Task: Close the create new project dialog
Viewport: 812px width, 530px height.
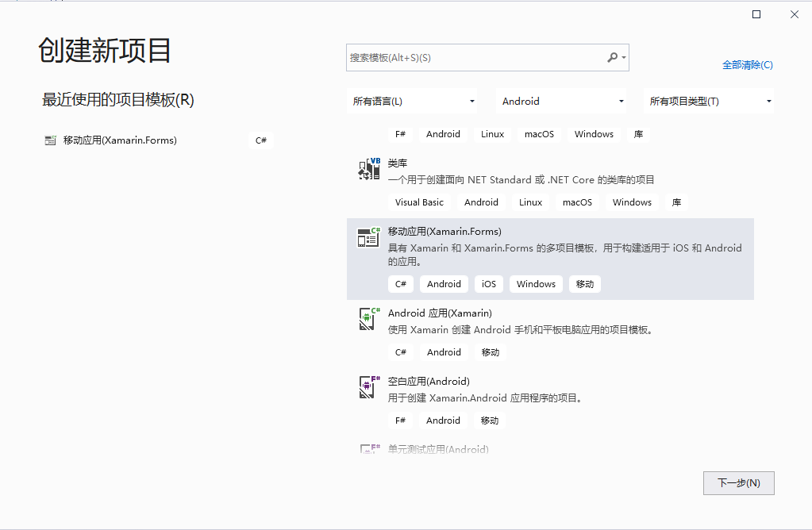Action: 795,14
